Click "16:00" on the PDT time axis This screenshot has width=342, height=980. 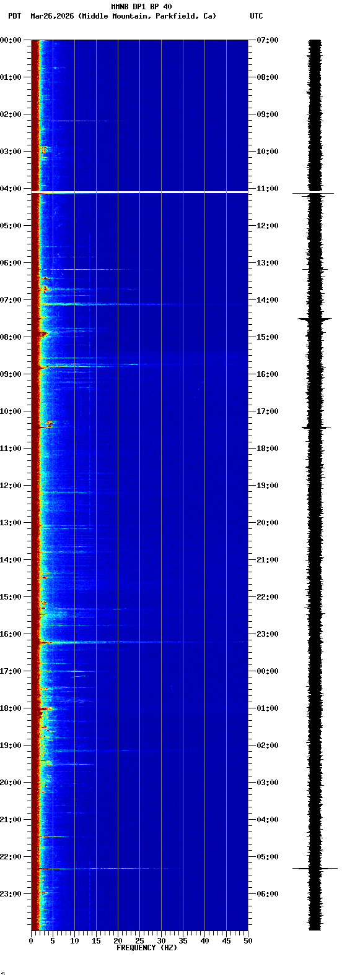point(11,634)
